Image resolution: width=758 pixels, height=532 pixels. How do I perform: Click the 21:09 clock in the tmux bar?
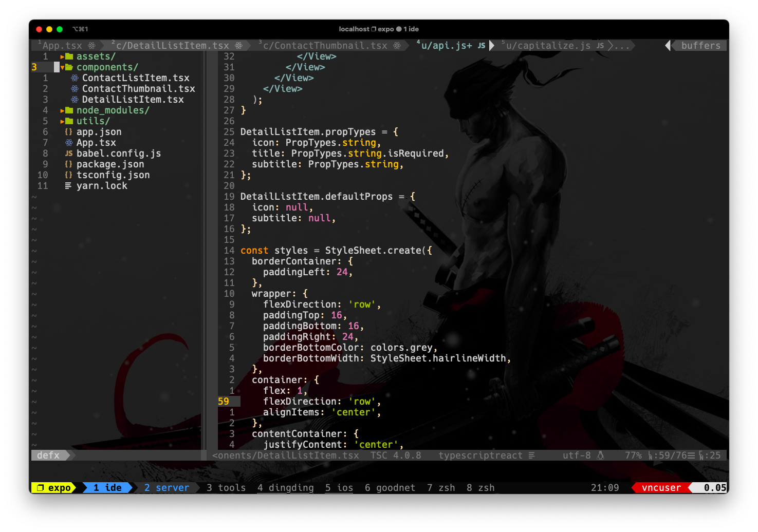tap(605, 488)
